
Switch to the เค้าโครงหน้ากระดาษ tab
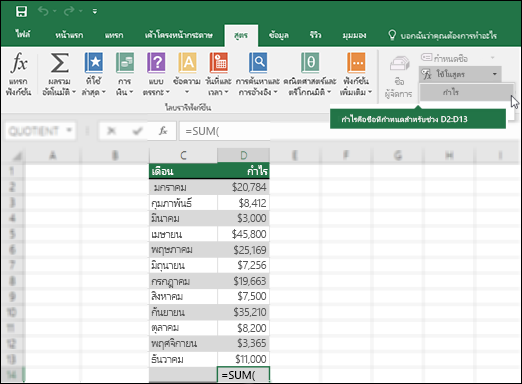pyautogui.click(x=179, y=35)
